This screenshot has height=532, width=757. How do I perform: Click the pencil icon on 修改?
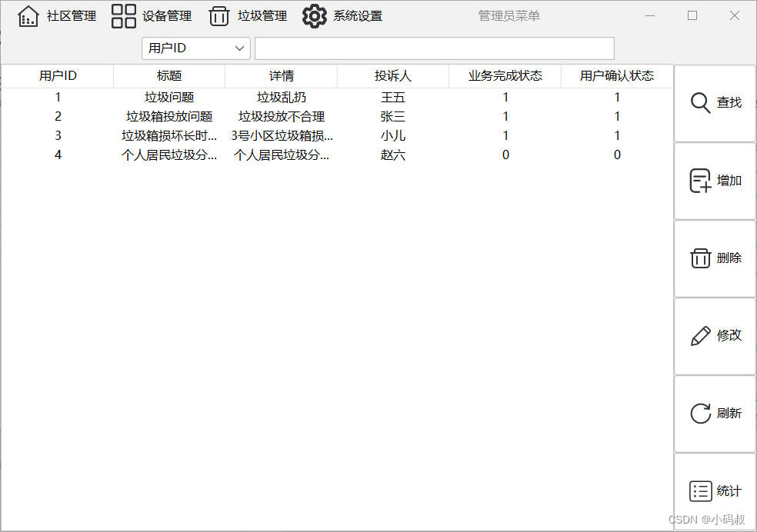(700, 336)
